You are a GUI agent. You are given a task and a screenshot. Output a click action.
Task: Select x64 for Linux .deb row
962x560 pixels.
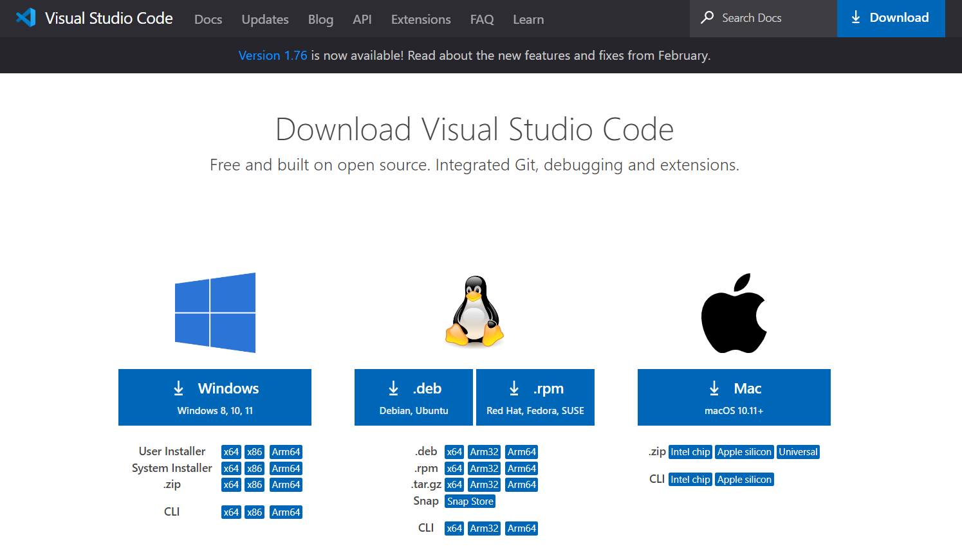pos(454,452)
